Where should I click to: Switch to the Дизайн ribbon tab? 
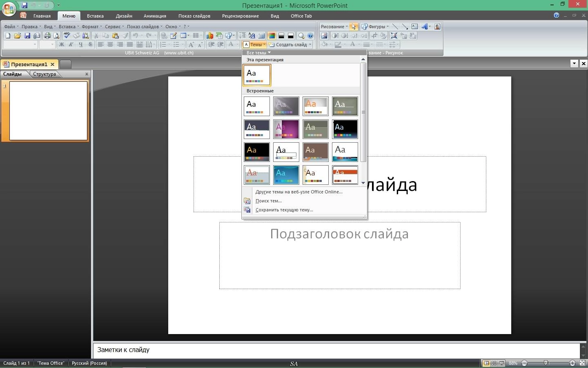(124, 16)
